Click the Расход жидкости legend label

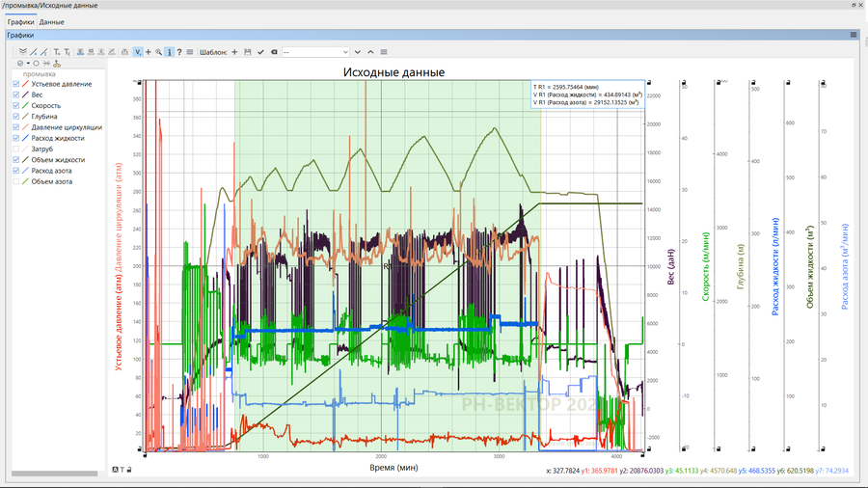pyautogui.click(x=58, y=138)
